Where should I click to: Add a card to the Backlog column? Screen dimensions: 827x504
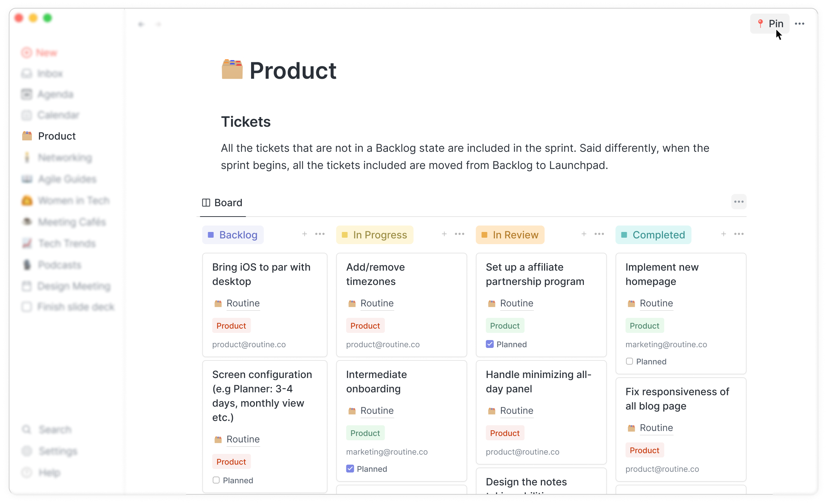coord(304,234)
